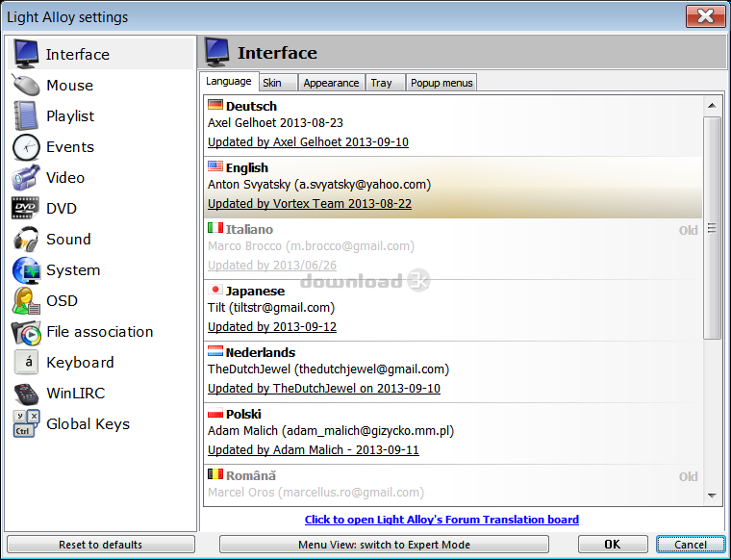The width and height of the screenshot is (731, 560).
Task: Open the Sound settings category
Action: point(100,240)
